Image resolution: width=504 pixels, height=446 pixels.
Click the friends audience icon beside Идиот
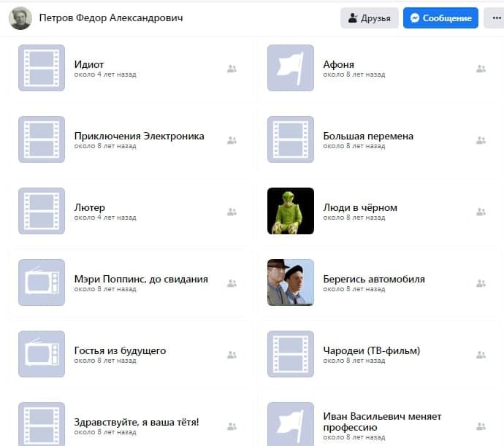pyautogui.click(x=232, y=69)
